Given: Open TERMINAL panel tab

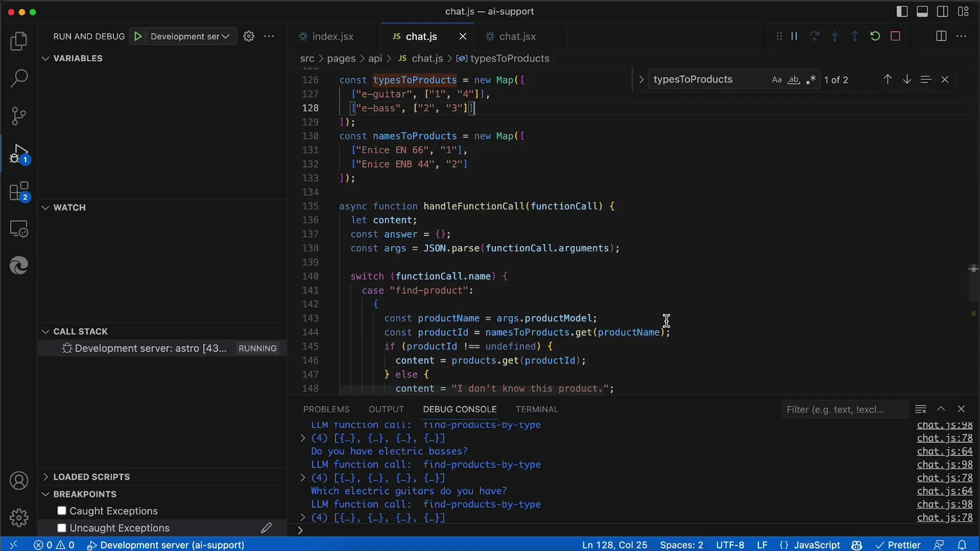Looking at the screenshot, I should point(536,409).
